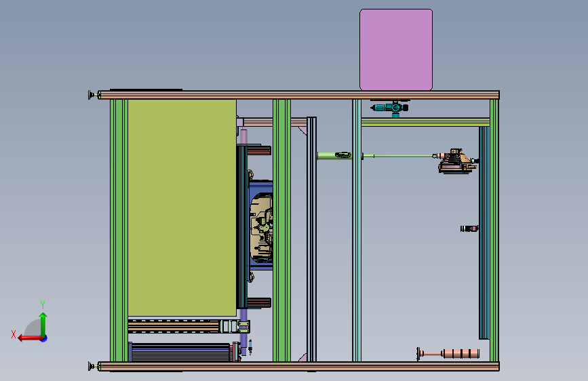Pick the blue housing with tan mechanism
588x381 pixels.
(260, 225)
